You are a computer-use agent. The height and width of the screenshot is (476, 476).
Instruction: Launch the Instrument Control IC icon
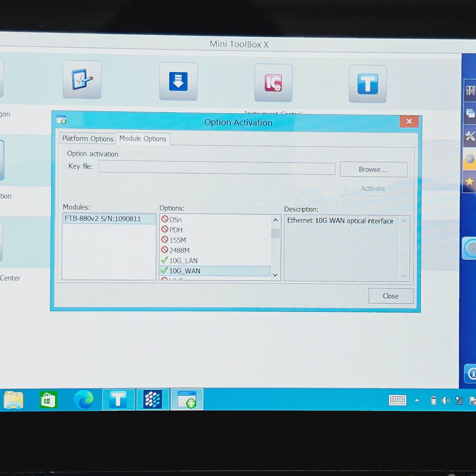click(273, 83)
